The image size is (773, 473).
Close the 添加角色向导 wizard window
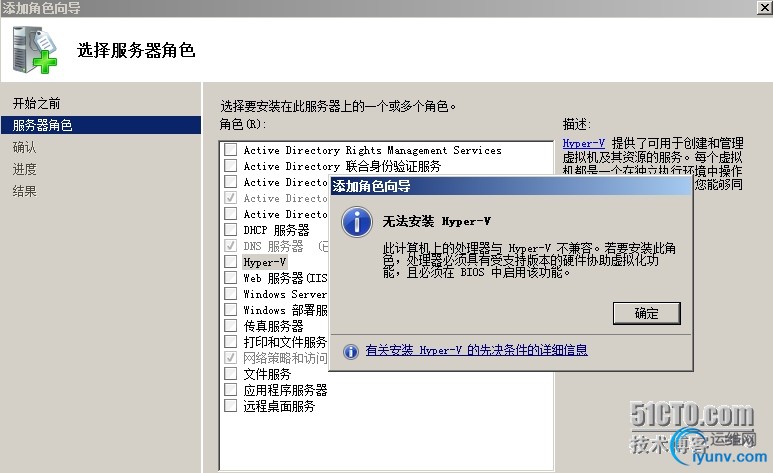tap(765, 7)
